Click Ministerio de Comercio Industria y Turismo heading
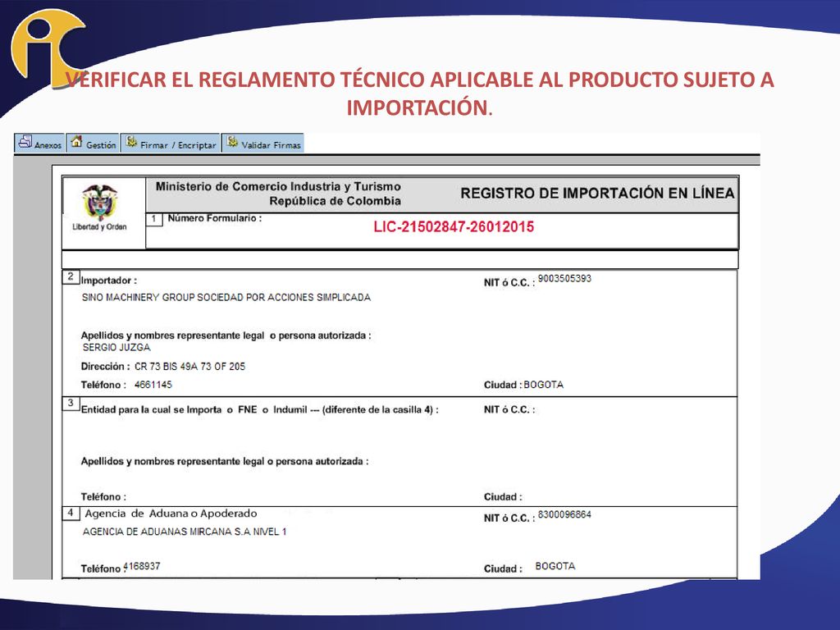Screen dimensions: 840x630 click(x=278, y=186)
